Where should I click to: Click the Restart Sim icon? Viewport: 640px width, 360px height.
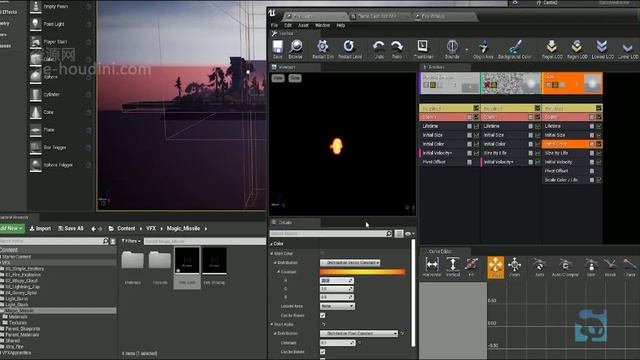(322, 47)
